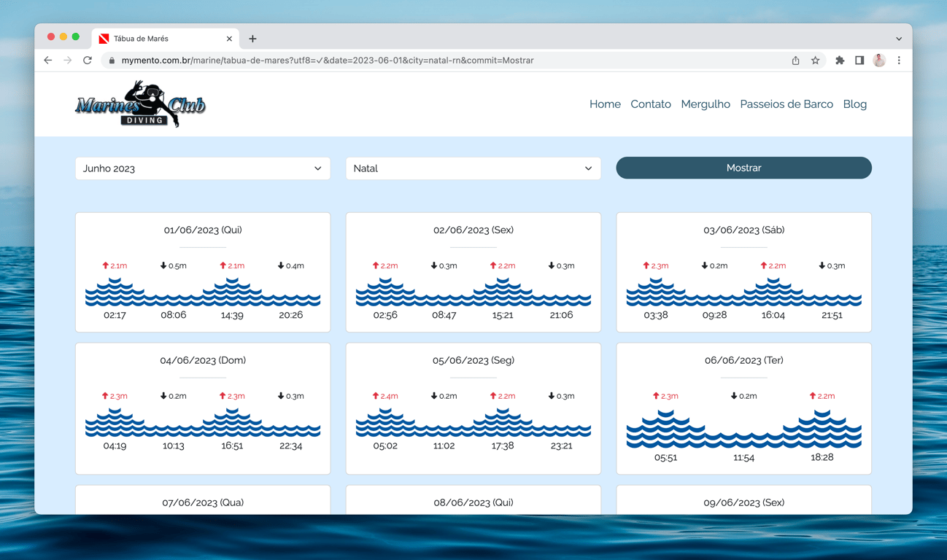Screen dimensions: 947x560
Task: Click the Marines Club Diving logo
Action: coord(140,104)
